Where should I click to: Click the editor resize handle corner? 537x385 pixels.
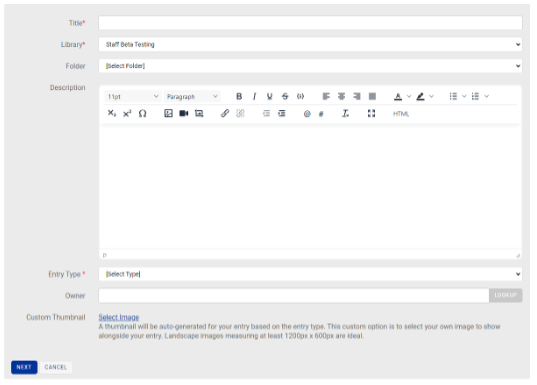tap(518, 256)
